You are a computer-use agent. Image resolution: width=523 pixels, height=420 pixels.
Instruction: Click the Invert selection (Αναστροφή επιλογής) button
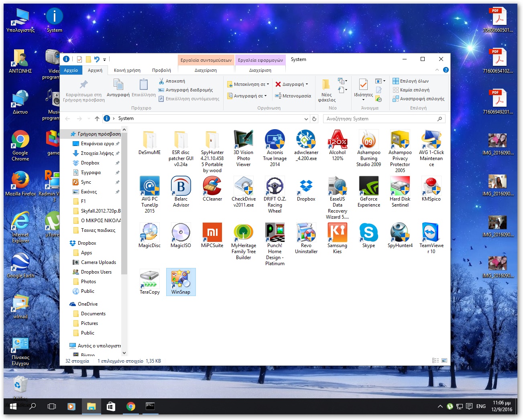pos(418,99)
